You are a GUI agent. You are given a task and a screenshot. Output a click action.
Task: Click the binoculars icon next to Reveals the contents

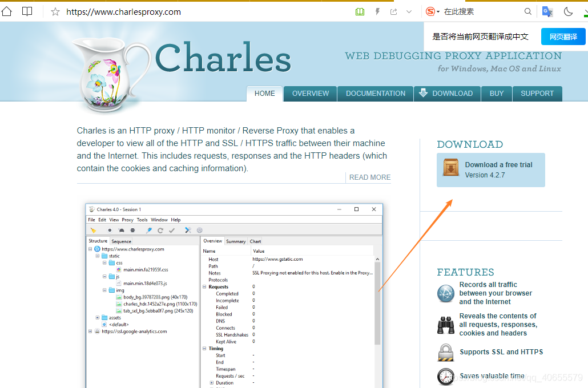(446, 325)
